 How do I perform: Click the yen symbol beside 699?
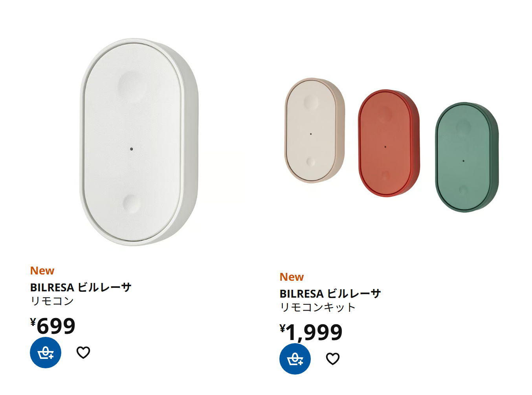point(33,322)
